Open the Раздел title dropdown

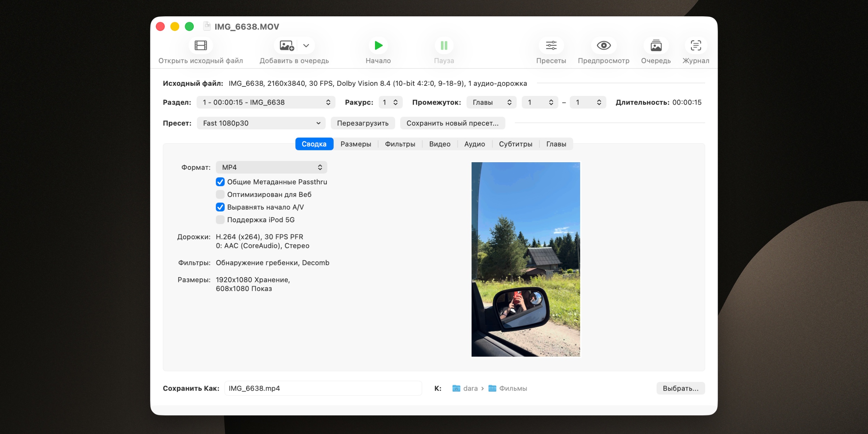coord(266,102)
